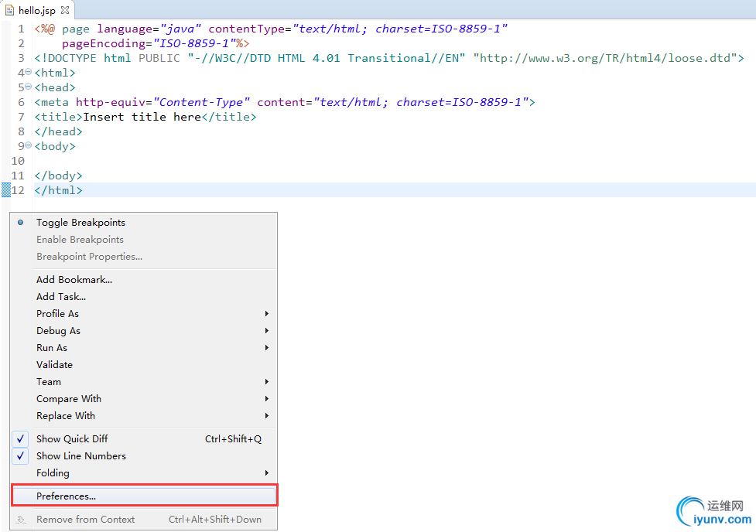Click the closing </body> tag on line 11
756x532 pixels.
point(58,176)
